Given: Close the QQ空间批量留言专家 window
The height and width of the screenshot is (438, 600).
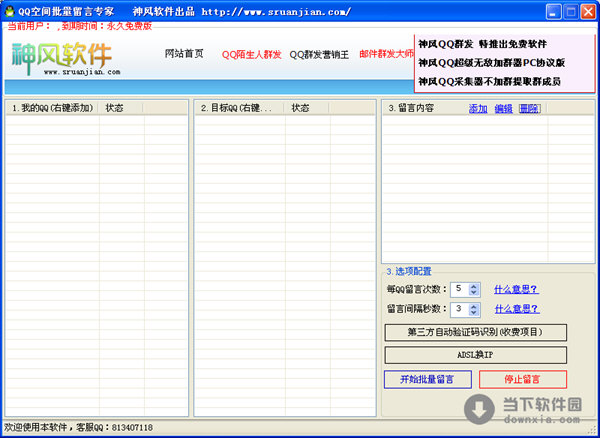Looking at the screenshot, I should [588, 12].
